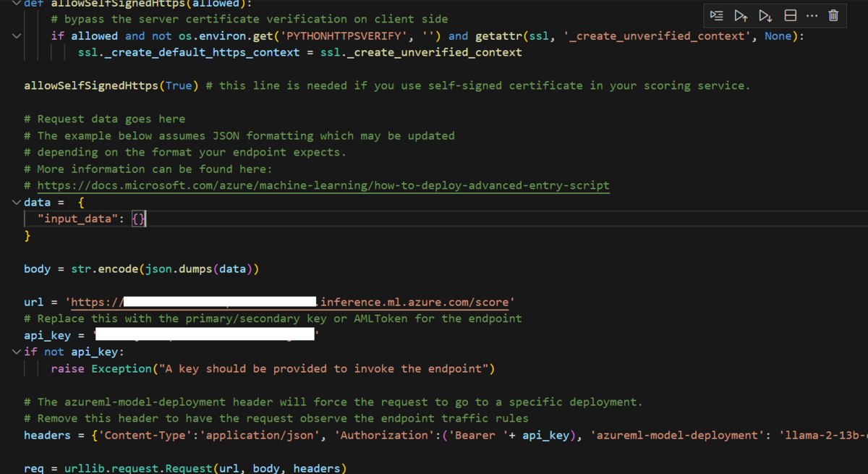This screenshot has width=868, height=474.
Task: Click the ssl._create_default_https_context assignment line
Action: point(300,52)
